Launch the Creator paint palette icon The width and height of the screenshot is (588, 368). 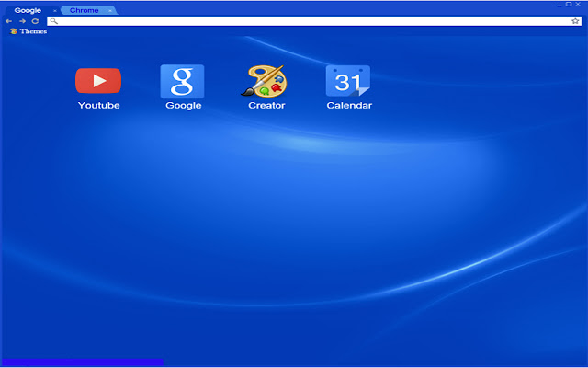click(264, 81)
